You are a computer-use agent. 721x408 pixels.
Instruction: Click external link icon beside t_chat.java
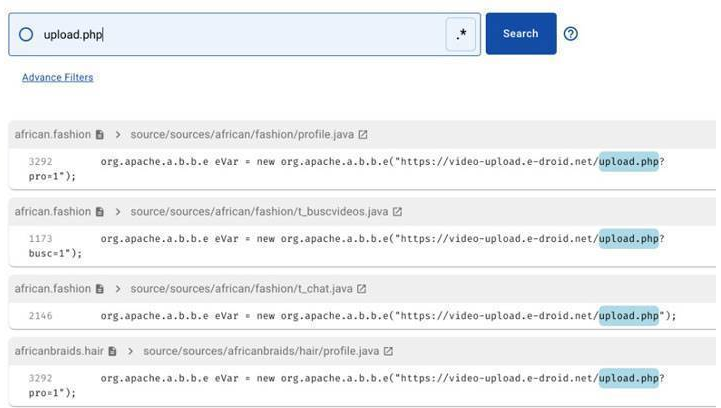(x=362, y=289)
